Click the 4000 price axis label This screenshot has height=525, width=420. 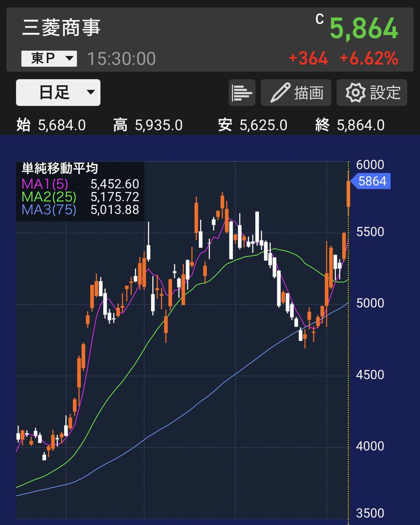tap(370, 446)
